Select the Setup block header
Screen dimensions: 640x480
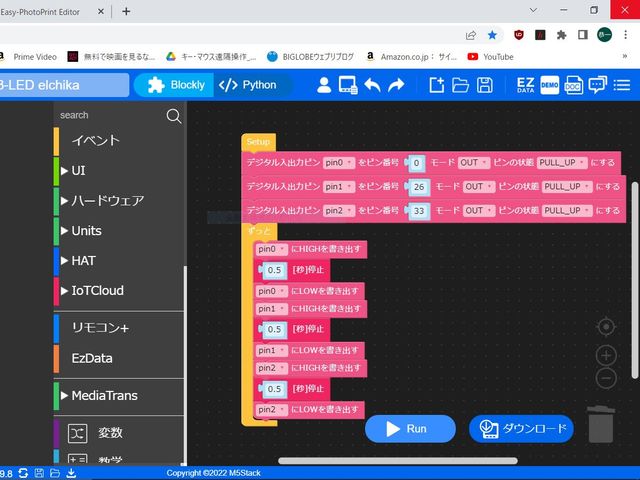point(258,142)
